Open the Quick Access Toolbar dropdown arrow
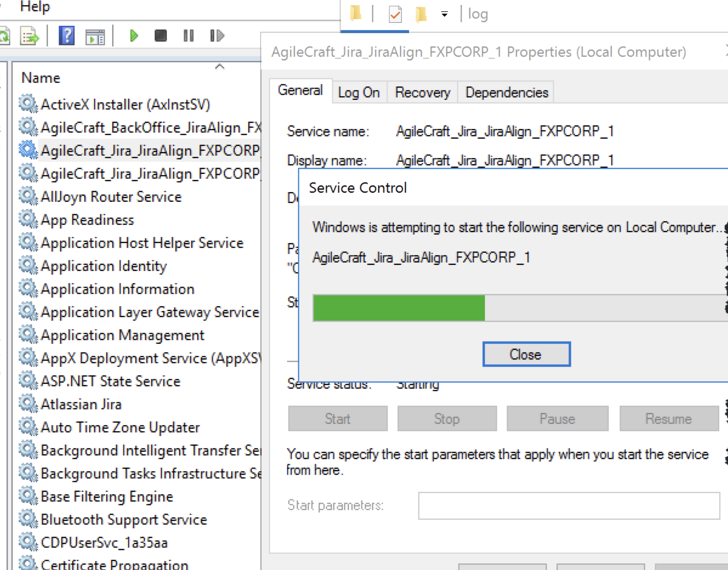 click(x=444, y=14)
